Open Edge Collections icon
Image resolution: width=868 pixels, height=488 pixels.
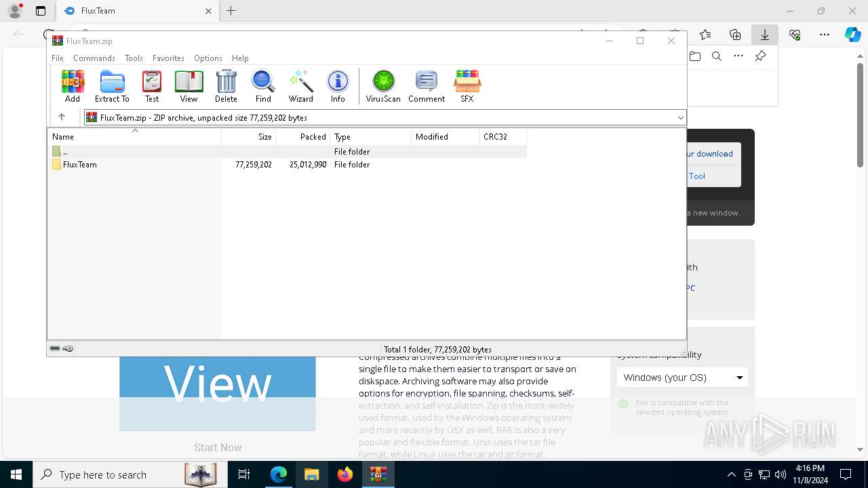click(735, 35)
